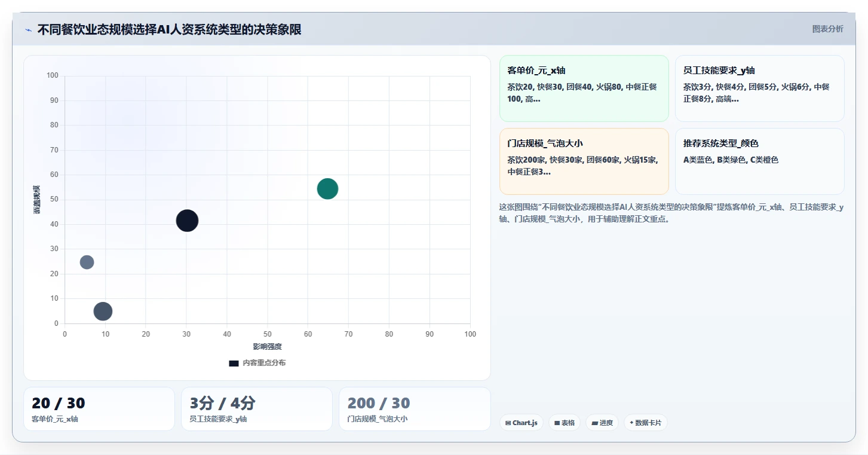
Task: Select the teal bubble near 65 on x-axis
Action: point(327,189)
